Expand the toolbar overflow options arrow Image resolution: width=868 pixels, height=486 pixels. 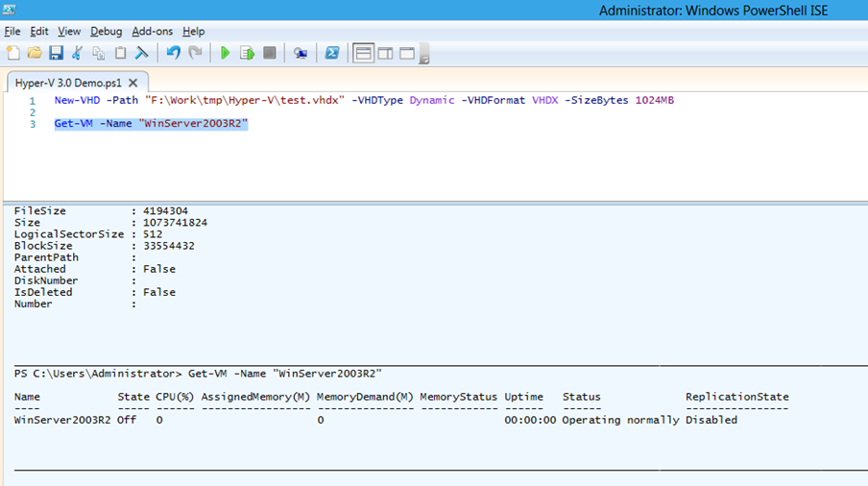click(423, 58)
